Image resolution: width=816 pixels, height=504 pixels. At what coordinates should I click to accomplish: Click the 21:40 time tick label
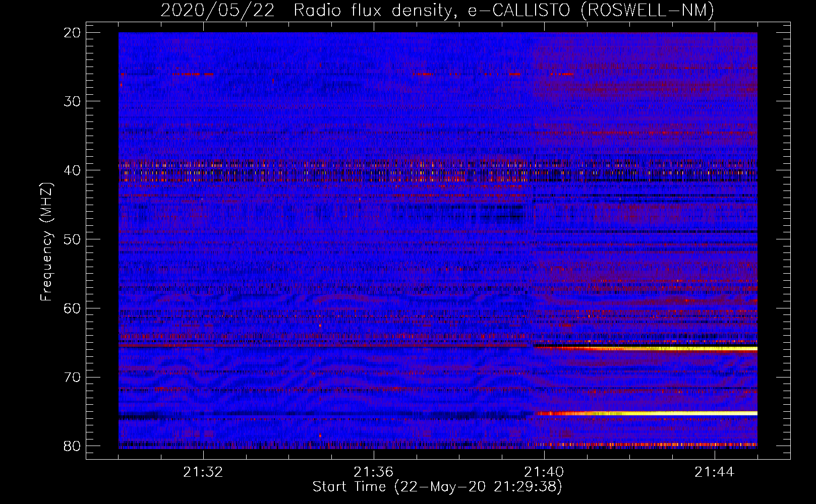(x=544, y=472)
